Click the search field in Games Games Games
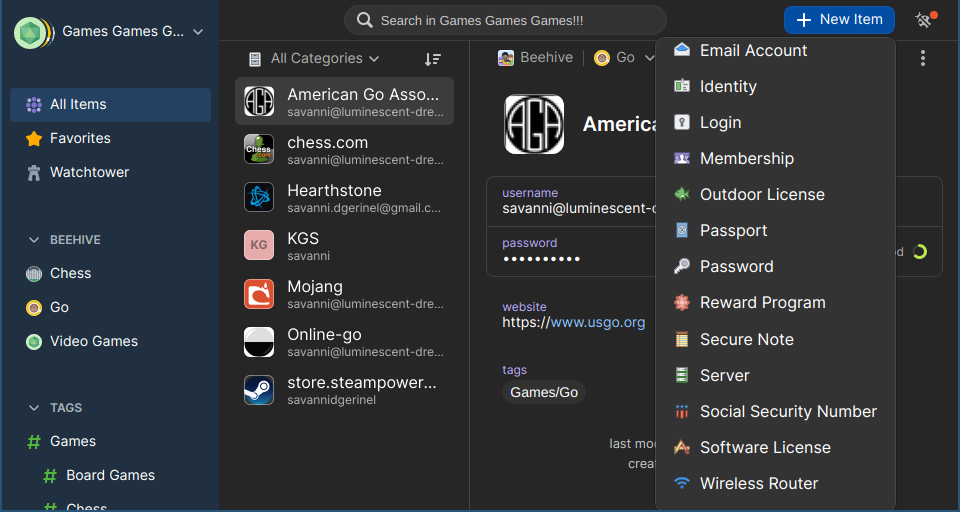 pos(505,20)
